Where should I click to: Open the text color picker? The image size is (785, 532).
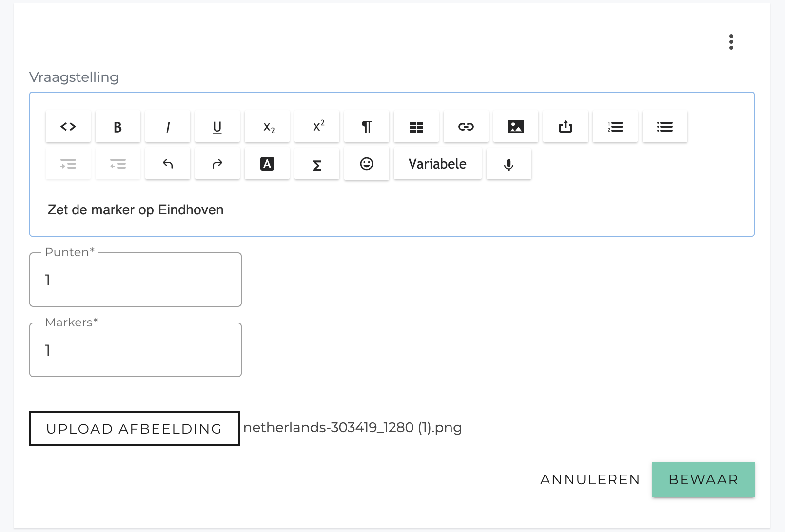[267, 164]
